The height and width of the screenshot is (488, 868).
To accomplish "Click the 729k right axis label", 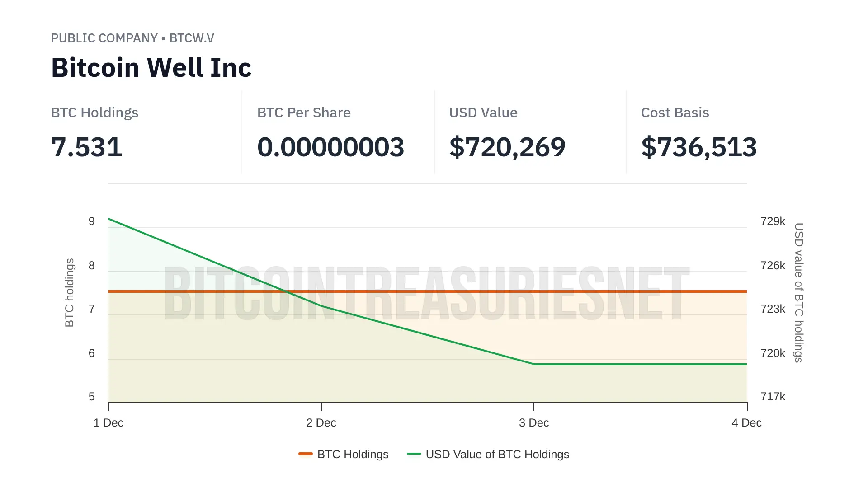I will tap(773, 221).
